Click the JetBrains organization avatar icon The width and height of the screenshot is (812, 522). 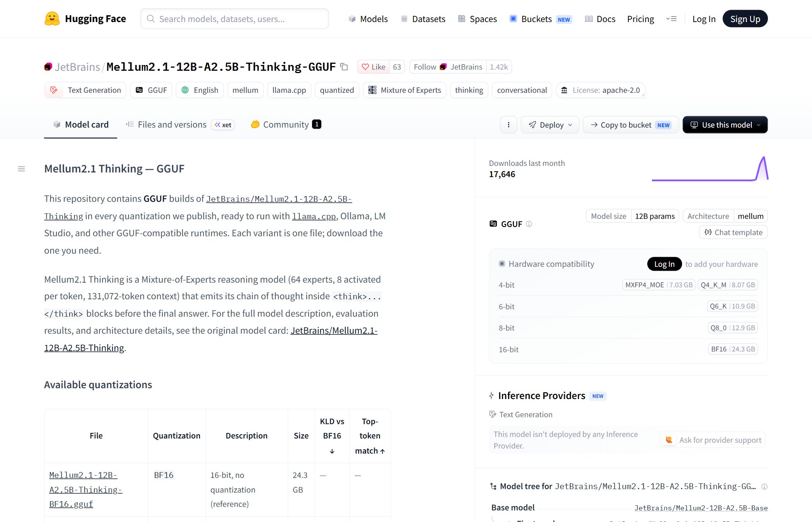coord(48,67)
